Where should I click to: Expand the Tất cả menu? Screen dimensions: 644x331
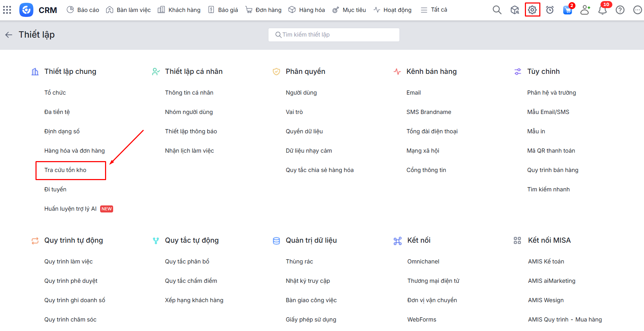434,10
